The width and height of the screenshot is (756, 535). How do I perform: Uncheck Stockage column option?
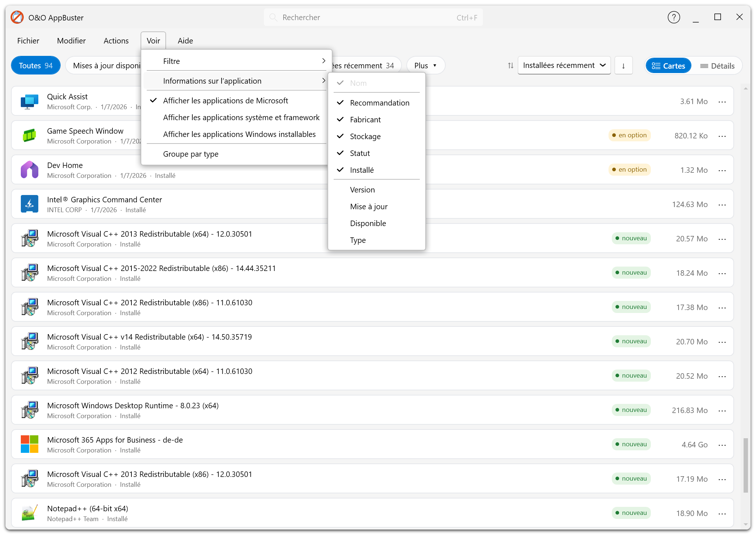point(376,137)
